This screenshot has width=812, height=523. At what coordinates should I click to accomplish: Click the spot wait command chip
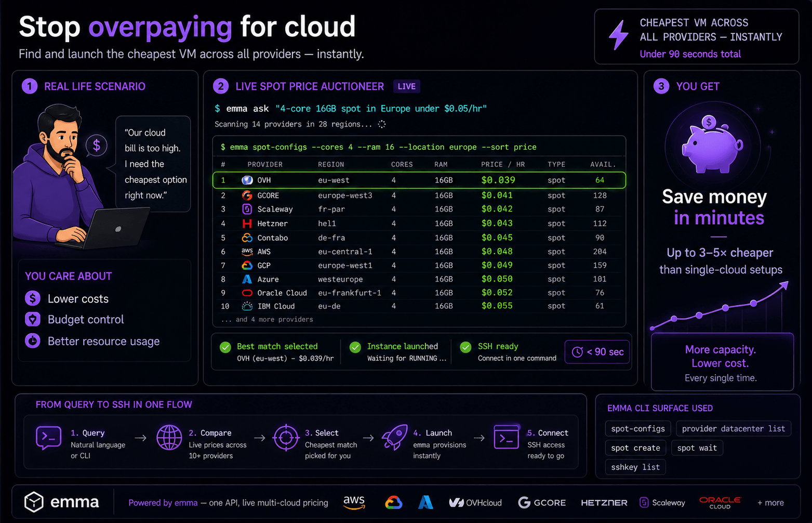(697, 448)
